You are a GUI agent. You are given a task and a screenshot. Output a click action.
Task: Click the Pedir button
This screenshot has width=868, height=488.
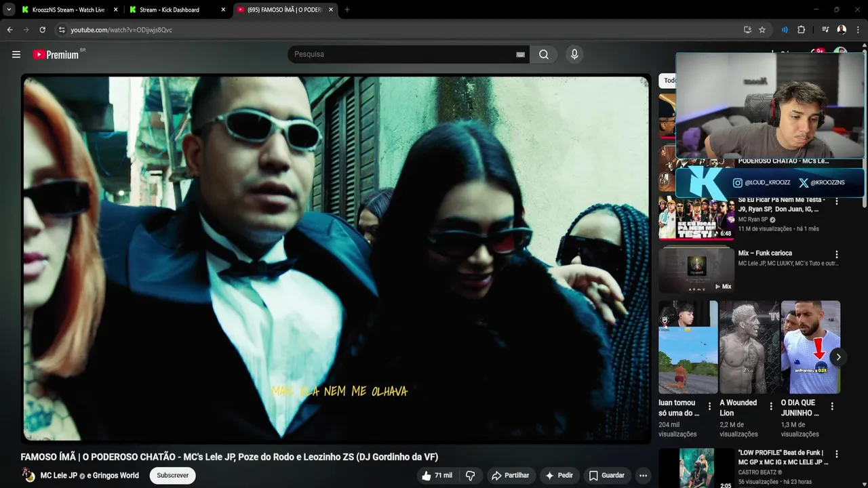(x=559, y=476)
